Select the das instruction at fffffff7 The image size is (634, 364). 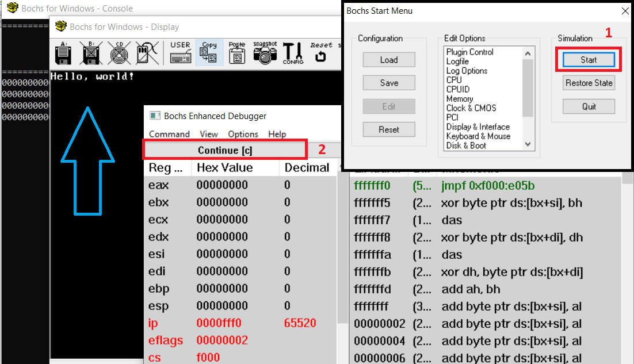tap(485, 220)
